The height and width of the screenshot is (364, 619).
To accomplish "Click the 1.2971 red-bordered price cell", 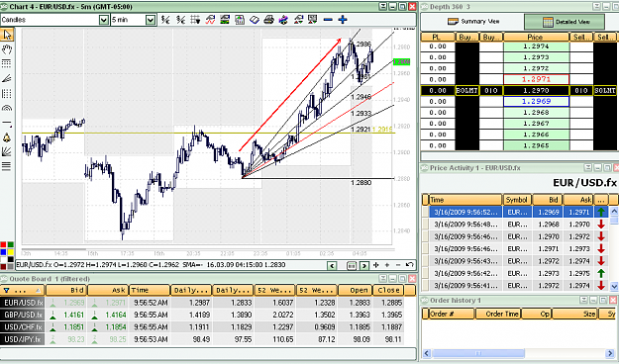I will tap(536, 79).
